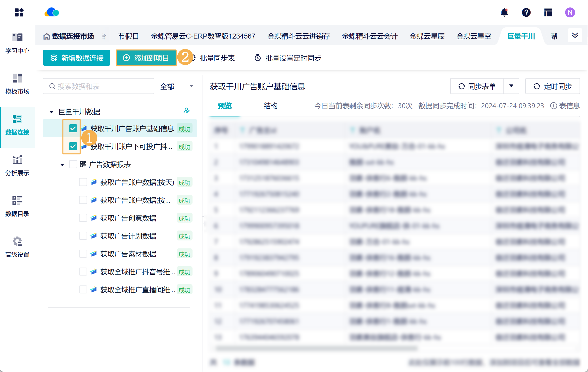This screenshot has height=372, width=588.
Task: Check the 广告数据报表 folder checkbox
Action: (x=73, y=164)
